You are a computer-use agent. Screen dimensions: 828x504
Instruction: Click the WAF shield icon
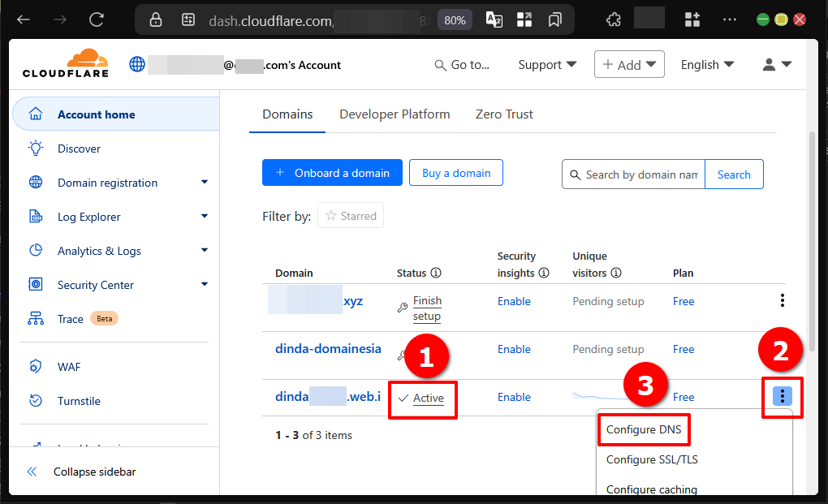pos(36,366)
